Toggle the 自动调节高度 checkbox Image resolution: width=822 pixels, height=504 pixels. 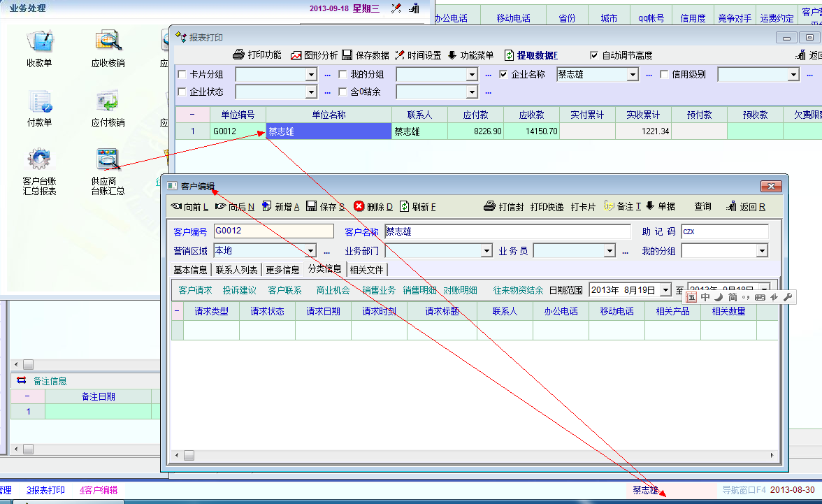pos(594,55)
